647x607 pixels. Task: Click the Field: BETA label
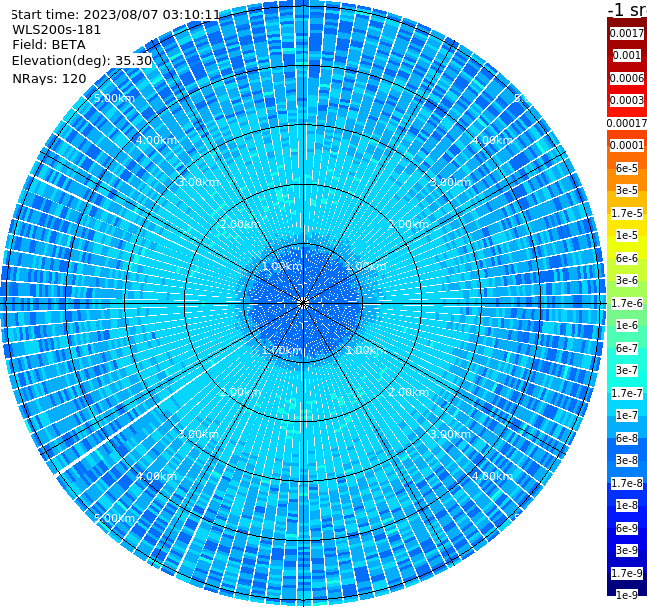[49, 45]
